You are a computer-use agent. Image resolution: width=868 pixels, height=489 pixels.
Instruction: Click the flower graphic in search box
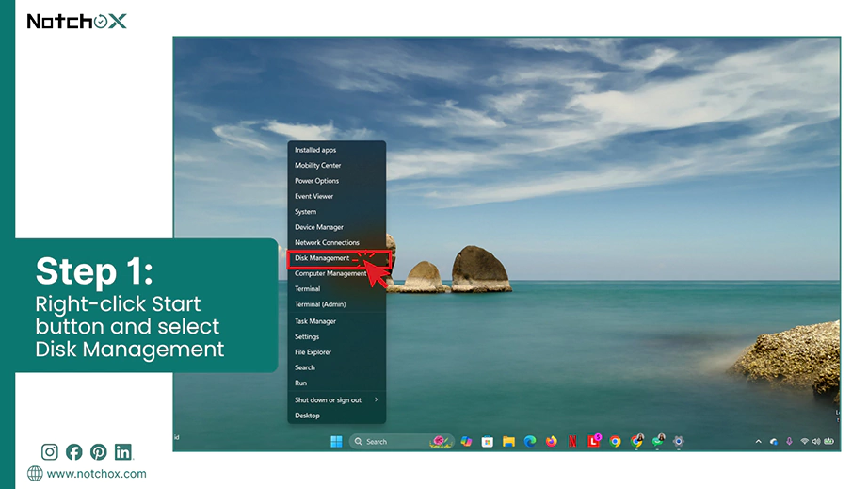coord(440,441)
